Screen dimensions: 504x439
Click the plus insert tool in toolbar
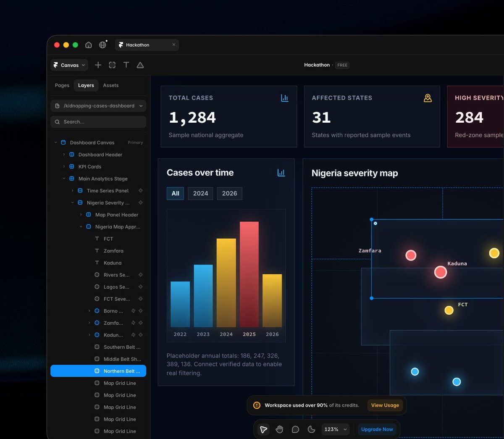click(98, 65)
